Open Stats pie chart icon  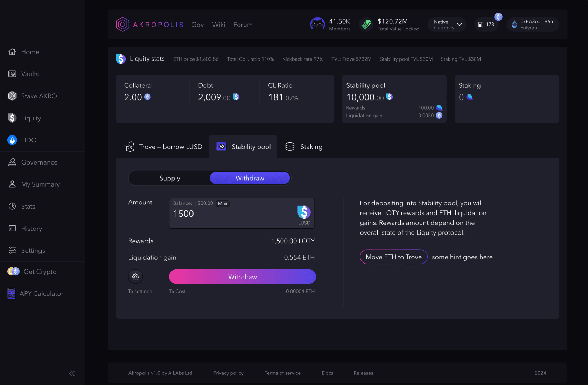point(12,206)
